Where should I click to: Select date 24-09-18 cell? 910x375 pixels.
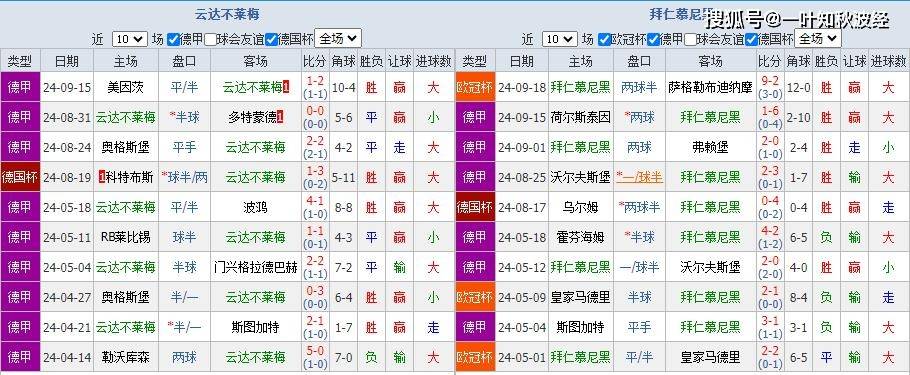[522, 88]
